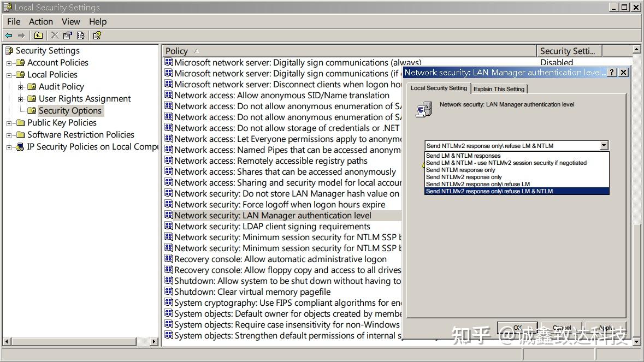Click the OK button in dialog
The width and height of the screenshot is (644, 362).
tap(517, 328)
